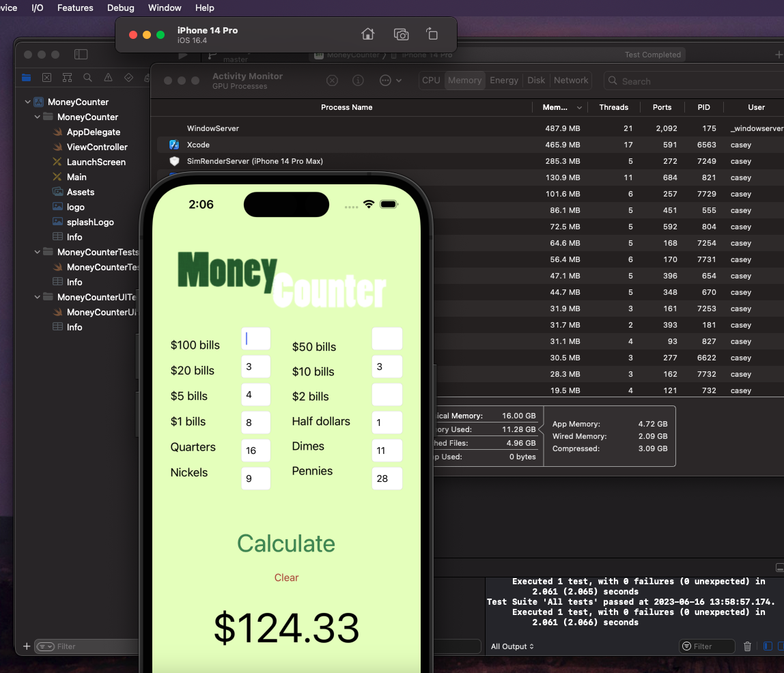Screen dimensions: 784x673
Task: Click Threads column header
Action: coord(613,107)
